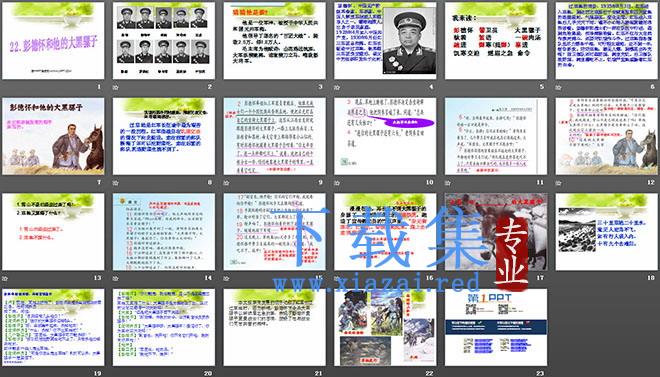
Task: Click animation star icon under slide 11
Action: (447, 183)
